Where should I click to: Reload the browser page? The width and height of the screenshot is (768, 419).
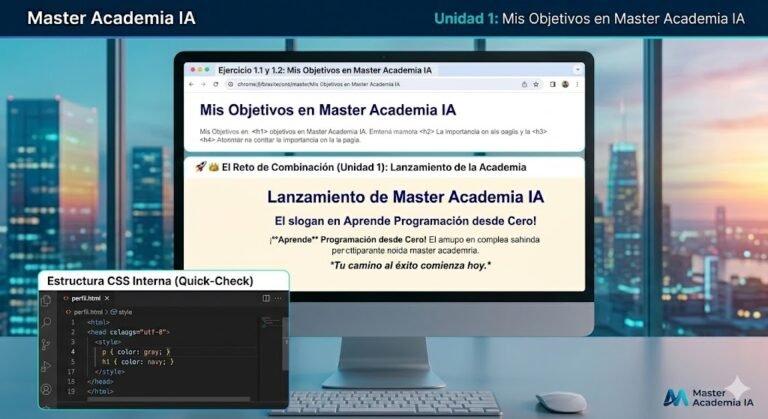tap(216, 84)
